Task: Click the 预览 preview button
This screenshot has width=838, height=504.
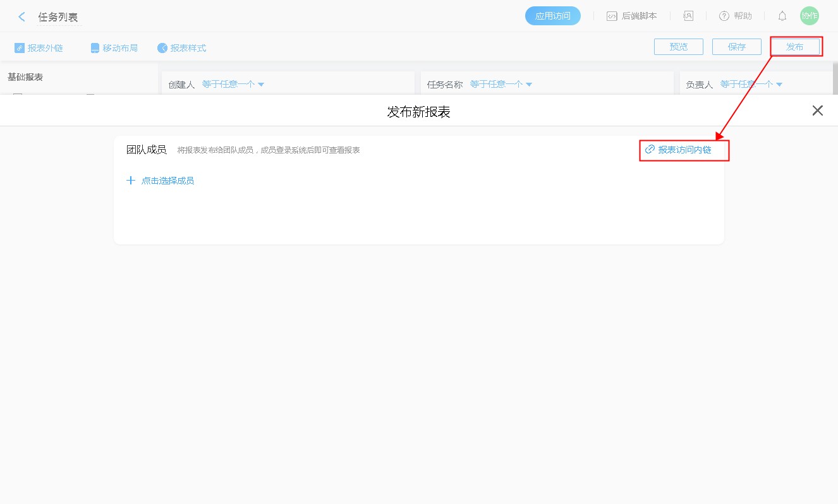Action: (x=678, y=47)
